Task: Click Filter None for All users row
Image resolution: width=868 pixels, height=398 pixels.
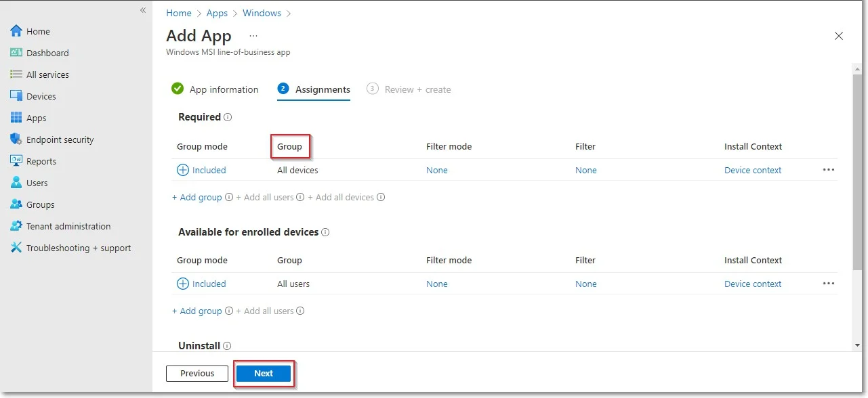Action: [586, 284]
